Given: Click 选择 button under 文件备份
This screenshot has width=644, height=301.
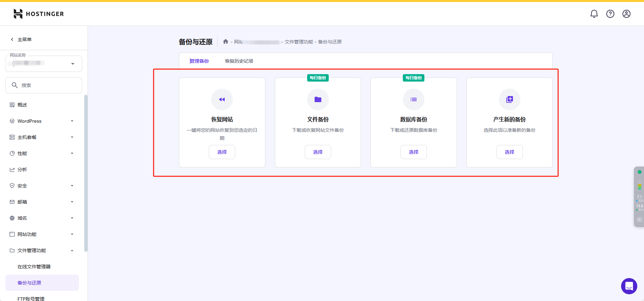Looking at the screenshot, I should pos(318,152).
